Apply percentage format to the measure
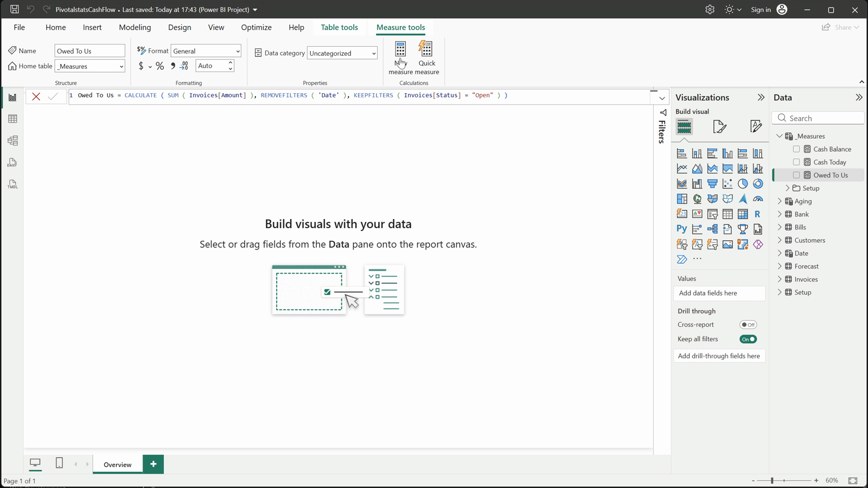This screenshot has height=488, width=868. point(159,66)
